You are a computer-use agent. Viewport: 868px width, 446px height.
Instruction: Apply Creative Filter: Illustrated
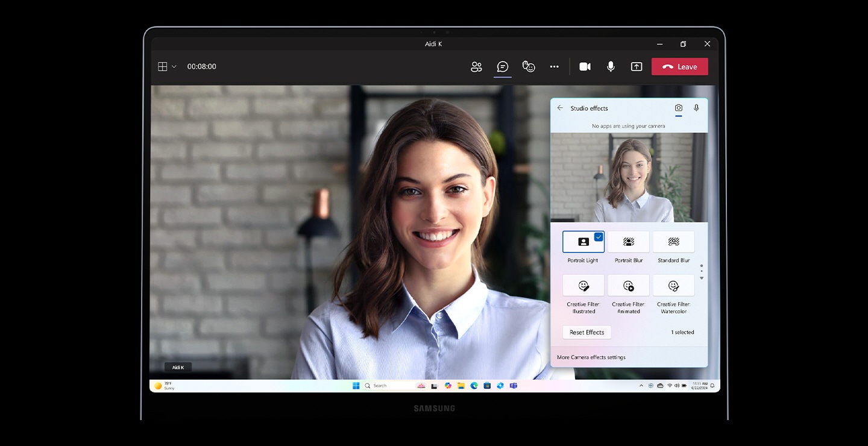click(x=583, y=286)
